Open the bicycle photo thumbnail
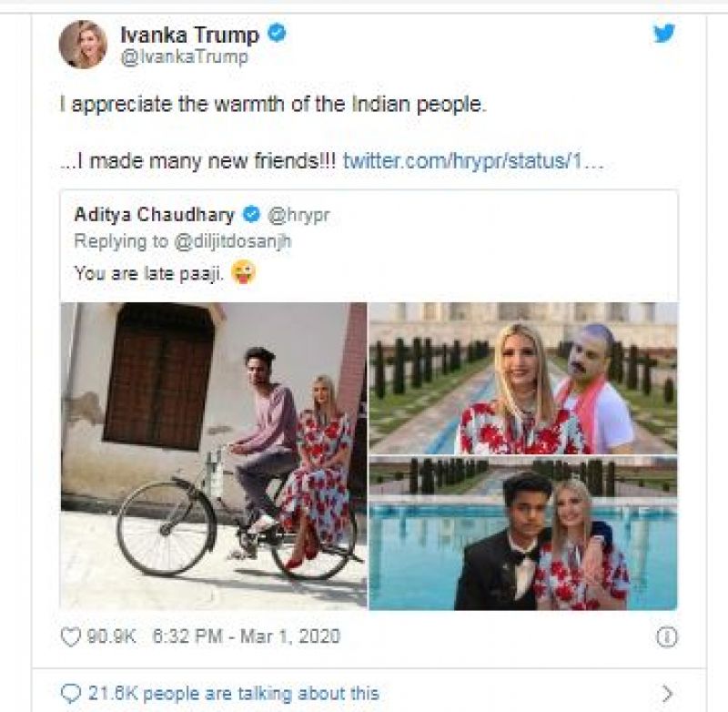 click(214, 455)
